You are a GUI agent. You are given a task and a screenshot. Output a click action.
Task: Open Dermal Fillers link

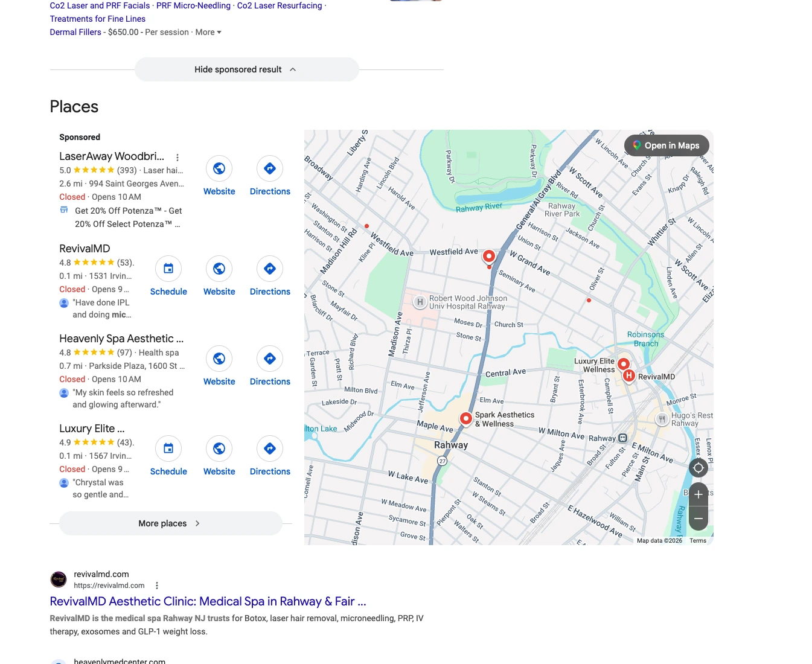click(75, 32)
